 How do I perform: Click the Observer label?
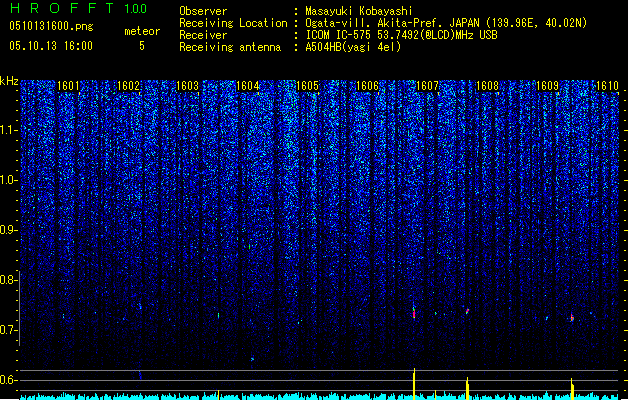tap(203, 11)
